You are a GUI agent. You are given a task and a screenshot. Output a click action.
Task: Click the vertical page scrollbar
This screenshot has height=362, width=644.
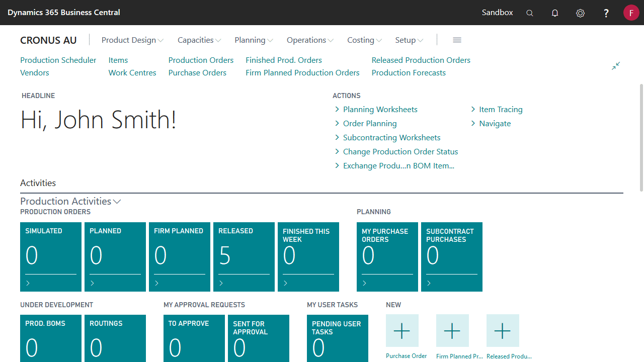[641, 137]
